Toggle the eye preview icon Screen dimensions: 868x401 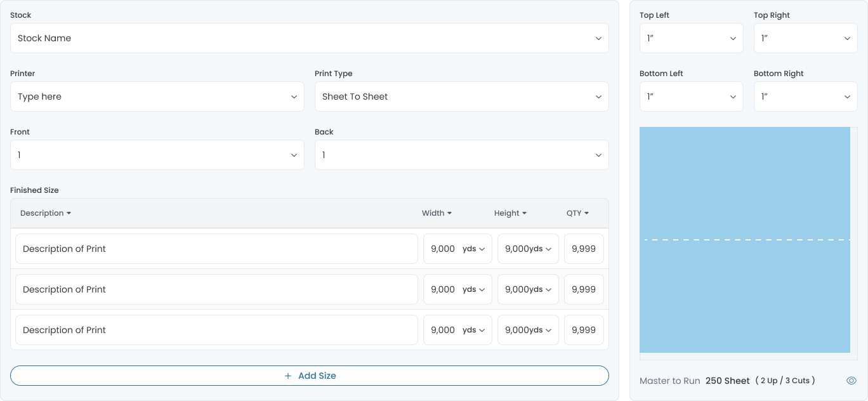pyautogui.click(x=852, y=381)
